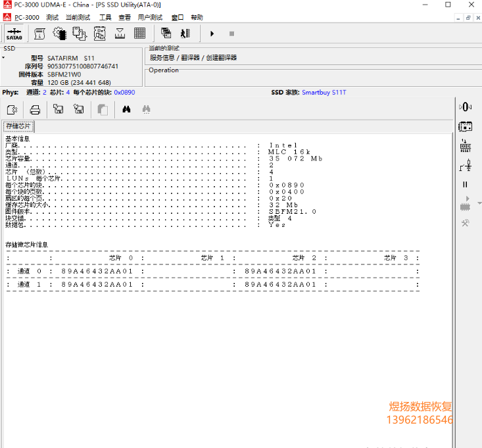The image size is (482, 448).
Task: Click the clear log page icon
Action: (12, 109)
